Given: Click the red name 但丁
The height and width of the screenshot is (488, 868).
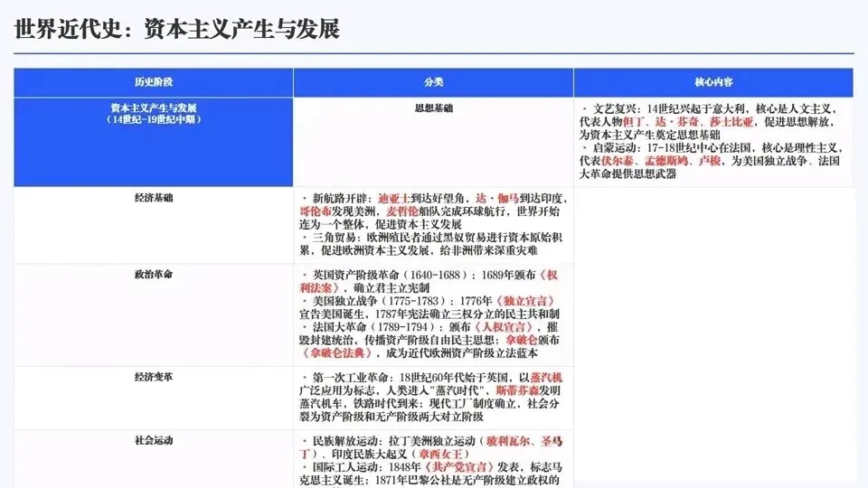Looking at the screenshot, I should pos(633,122).
